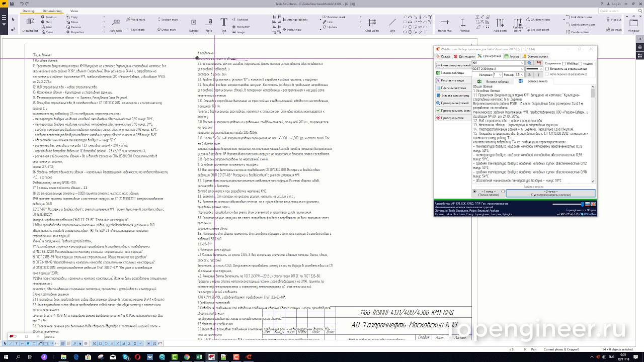The height and width of the screenshot is (362, 644).
Task: Click 'Проверка чертежей' button
Action: click(x=453, y=103)
